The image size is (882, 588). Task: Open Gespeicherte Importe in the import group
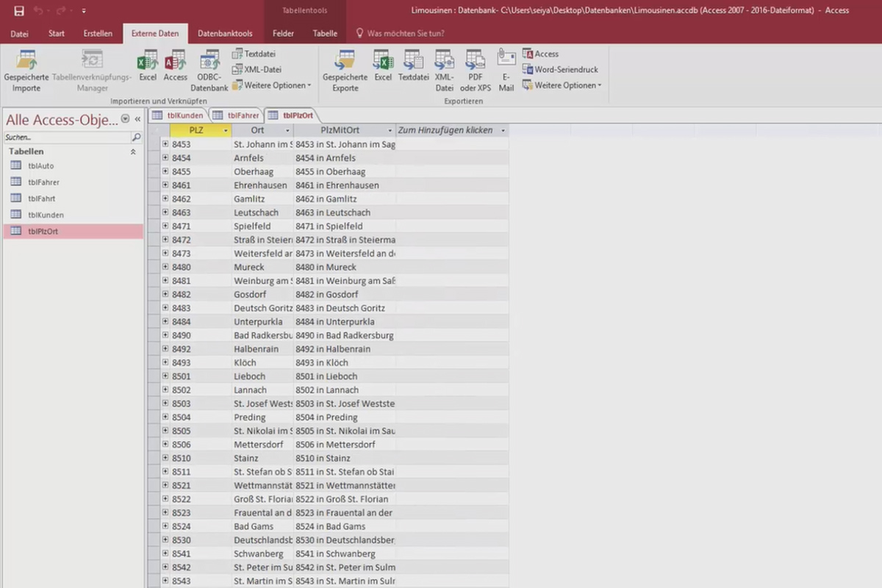click(26, 71)
